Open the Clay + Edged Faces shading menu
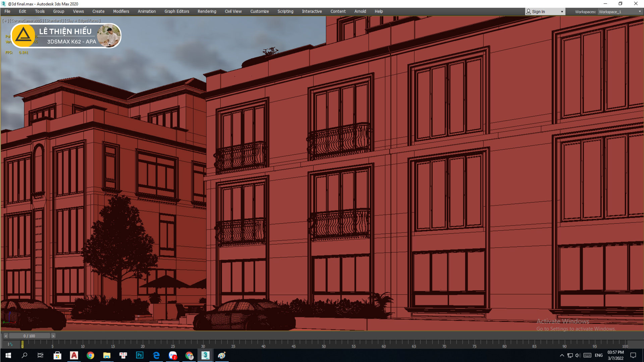 tap(83, 21)
